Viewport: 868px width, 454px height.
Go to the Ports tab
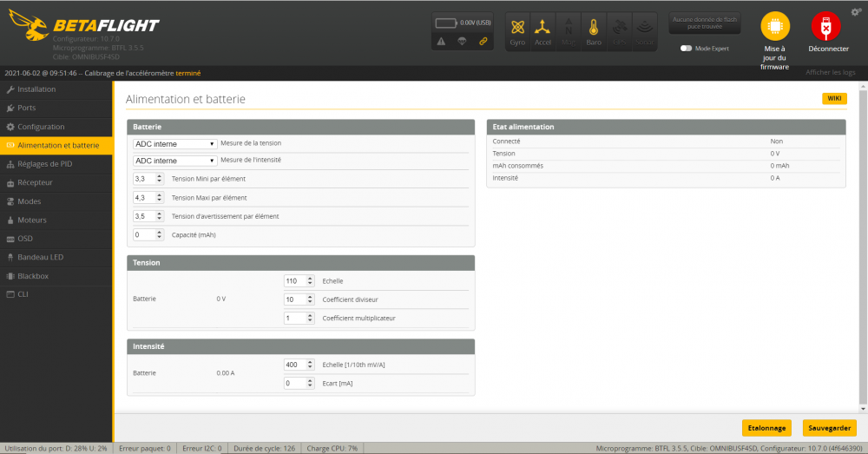point(26,108)
